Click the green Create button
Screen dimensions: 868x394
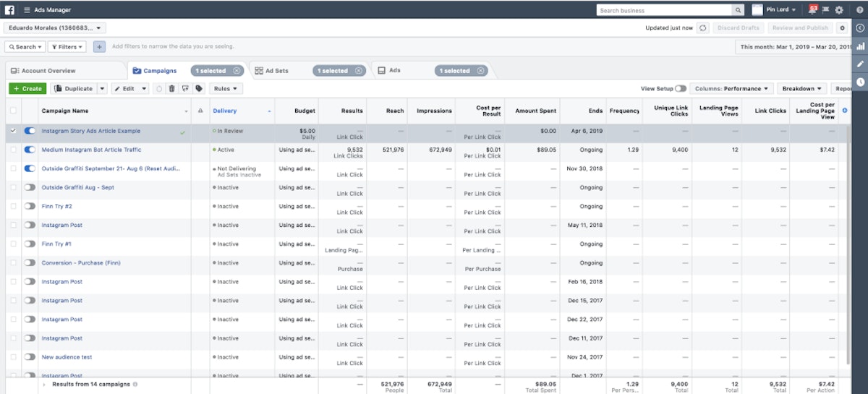tap(27, 88)
